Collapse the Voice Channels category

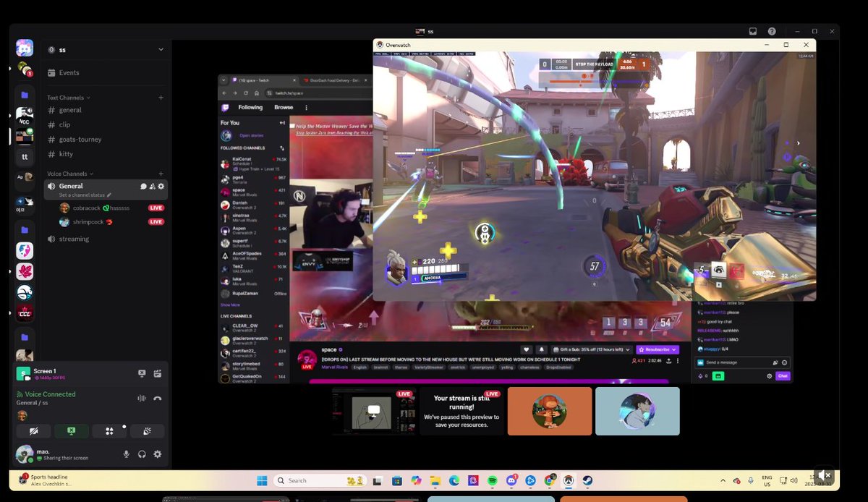pos(71,174)
